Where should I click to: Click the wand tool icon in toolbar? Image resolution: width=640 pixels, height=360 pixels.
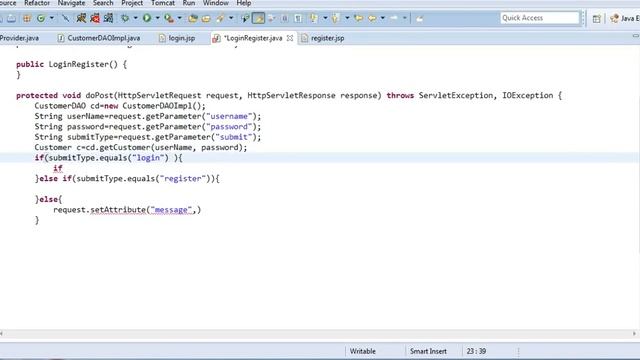[65, 18]
